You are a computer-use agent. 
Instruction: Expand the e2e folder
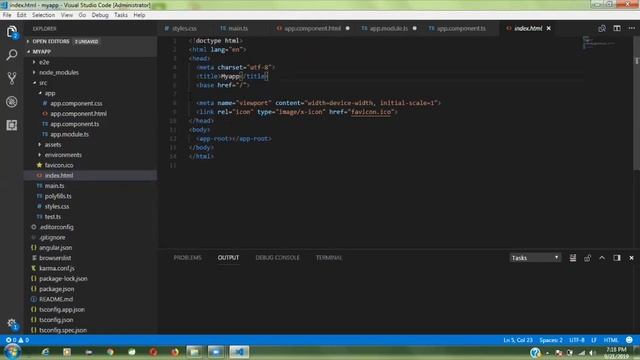click(90, 62)
